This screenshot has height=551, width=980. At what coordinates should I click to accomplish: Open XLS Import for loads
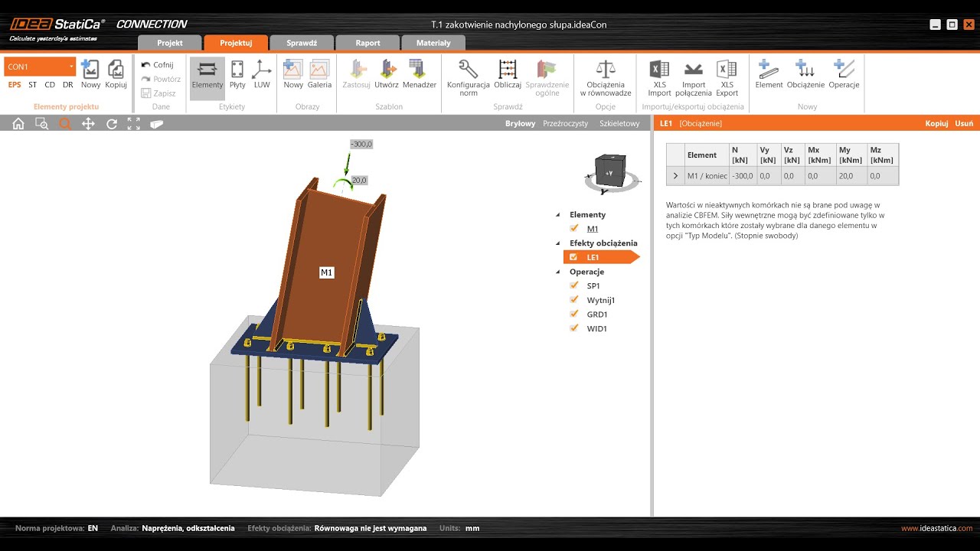tap(659, 70)
